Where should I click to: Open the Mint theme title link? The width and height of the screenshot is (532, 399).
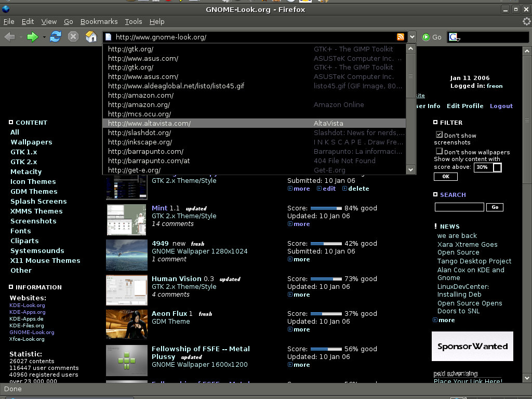pyautogui.click(x=159, y=208)
